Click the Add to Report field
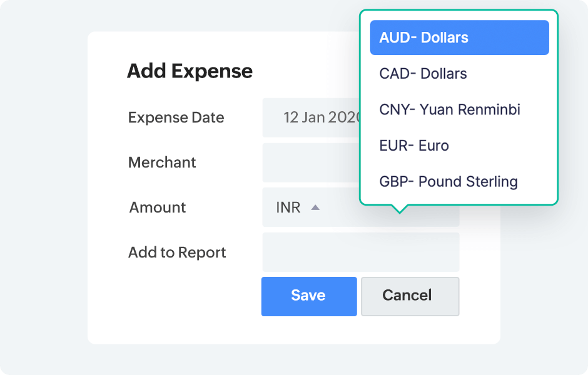 click(360, 252)
